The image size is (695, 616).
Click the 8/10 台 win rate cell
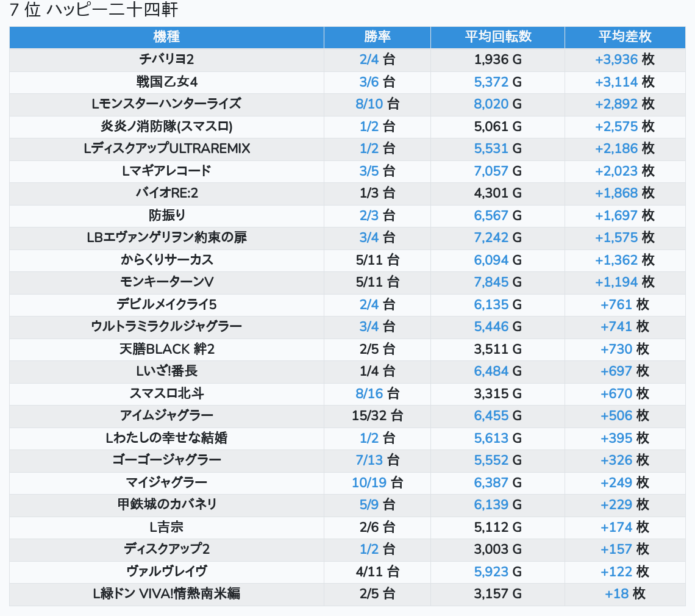point(377,104)
